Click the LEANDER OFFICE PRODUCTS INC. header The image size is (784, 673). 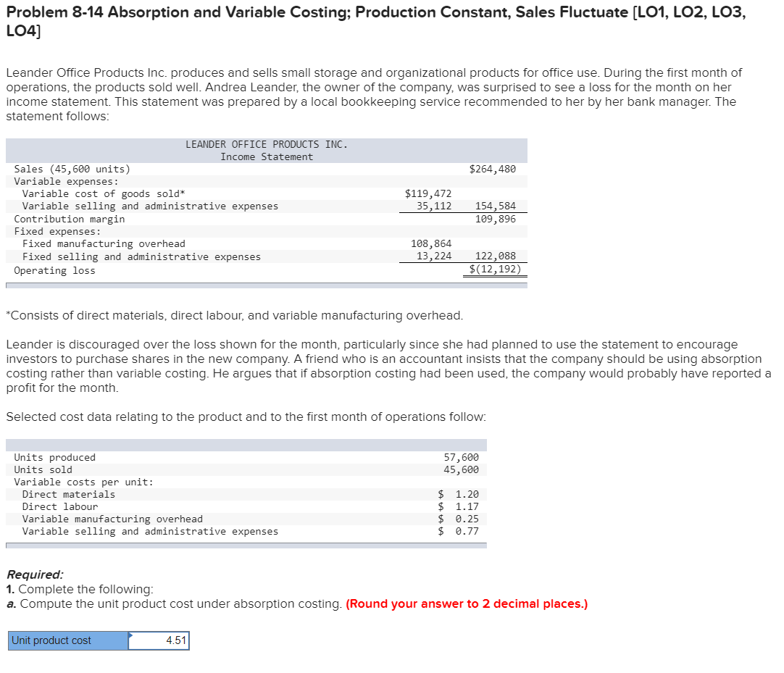pos(266,143)
